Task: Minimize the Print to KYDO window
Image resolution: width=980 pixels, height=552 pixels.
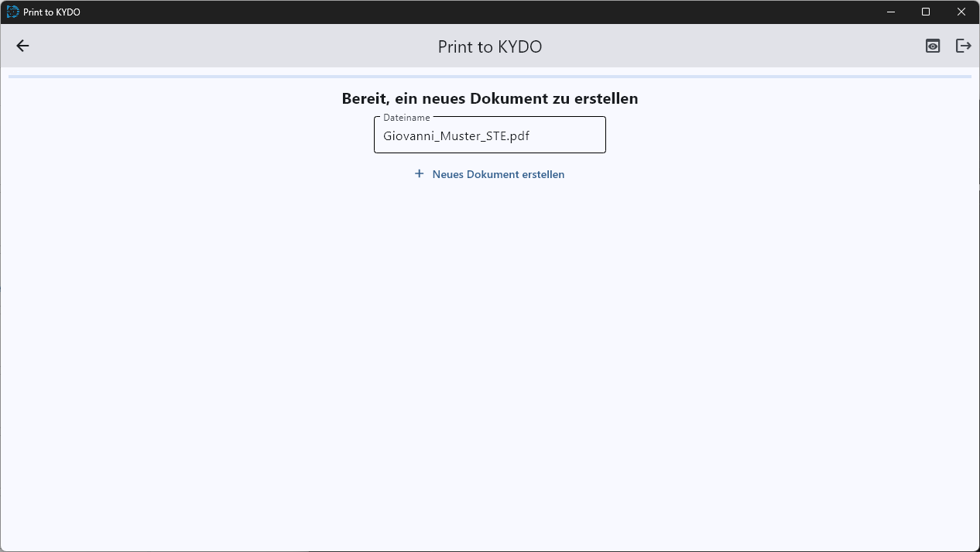Action: (x=891, y=12)
